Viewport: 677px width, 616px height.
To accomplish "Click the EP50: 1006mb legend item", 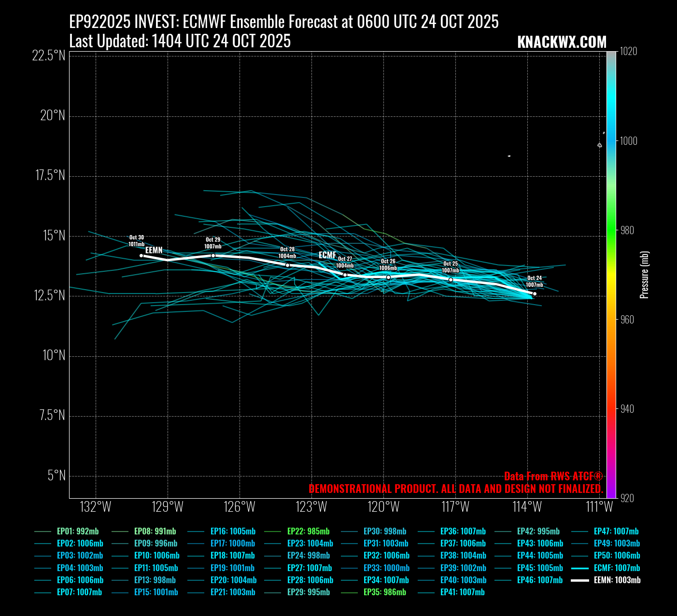I will pos(617,555).
